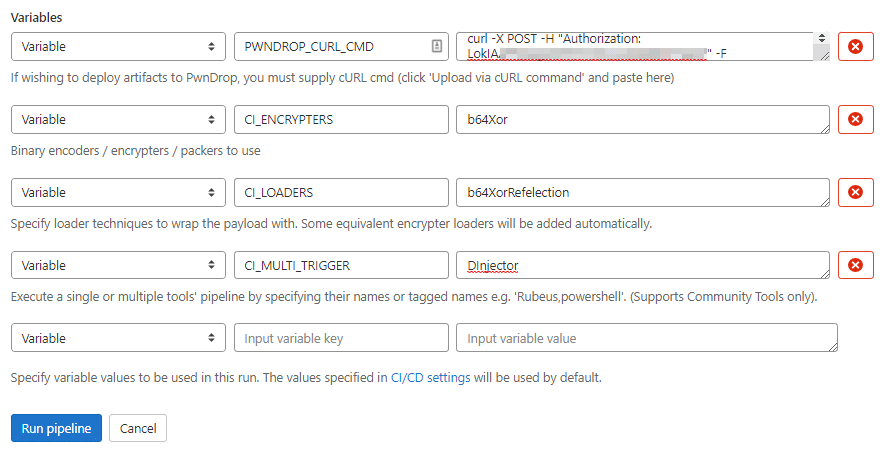Screen dimensions: 886x457
Task: Delete the CI_MULTI_TRIGGER variable row
Action: click(855, 265)
